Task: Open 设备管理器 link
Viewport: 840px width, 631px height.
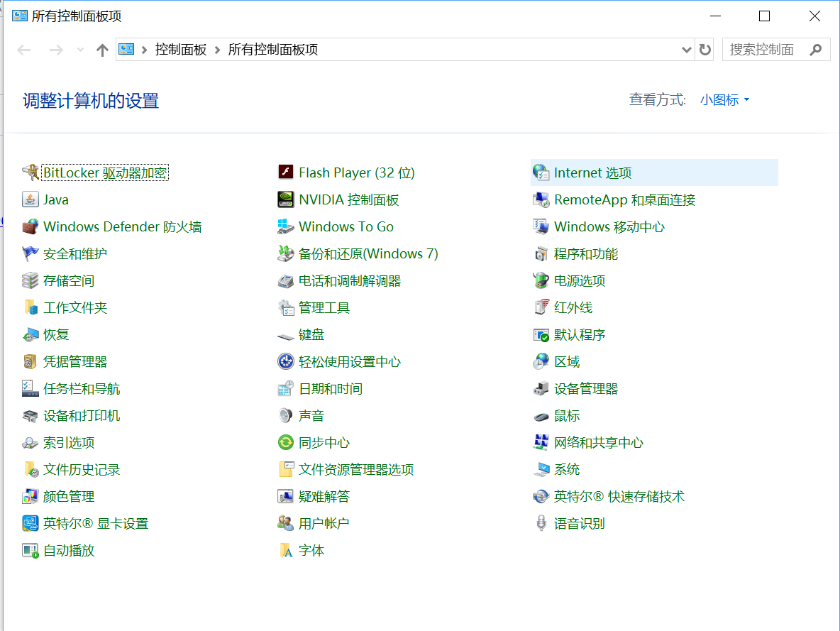Action: [x=585, y=388]
